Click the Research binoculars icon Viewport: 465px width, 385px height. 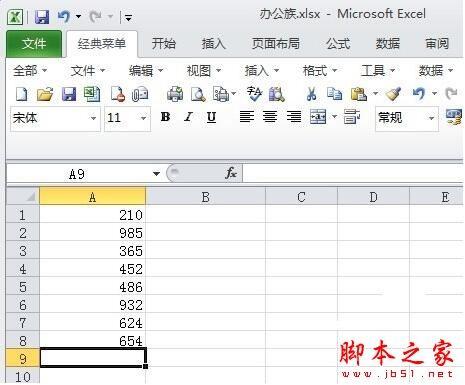pyautogui.click(x=277, y=94)
